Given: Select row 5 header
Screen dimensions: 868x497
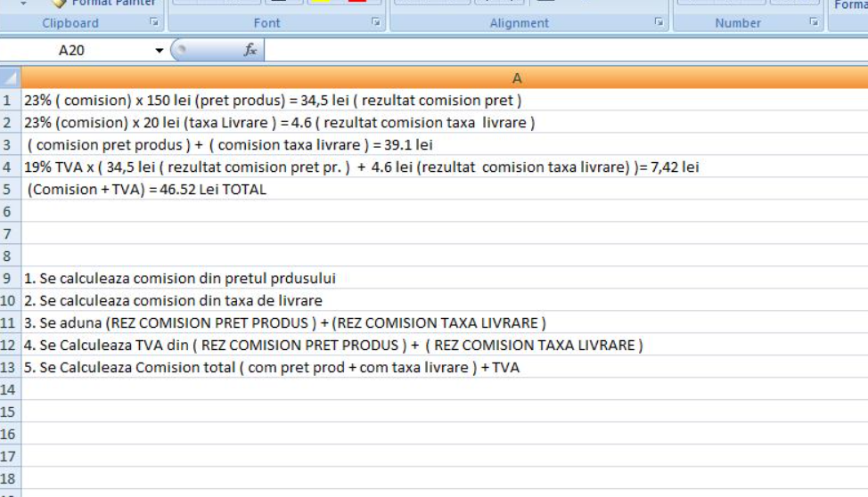Looking at the screenshot, I should click(10, 190).
